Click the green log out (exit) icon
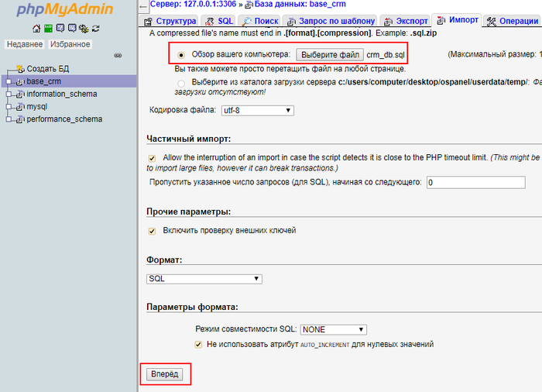542x392 pixels. [x=48, y=29]
